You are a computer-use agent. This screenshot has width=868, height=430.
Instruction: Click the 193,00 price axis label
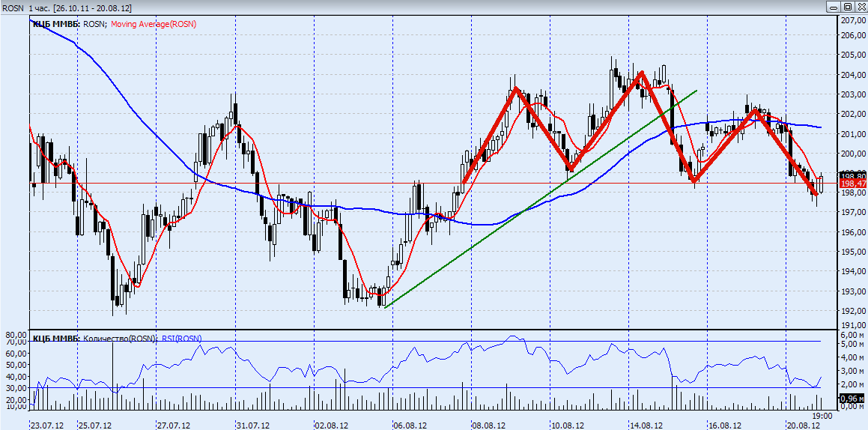(853, 291)
